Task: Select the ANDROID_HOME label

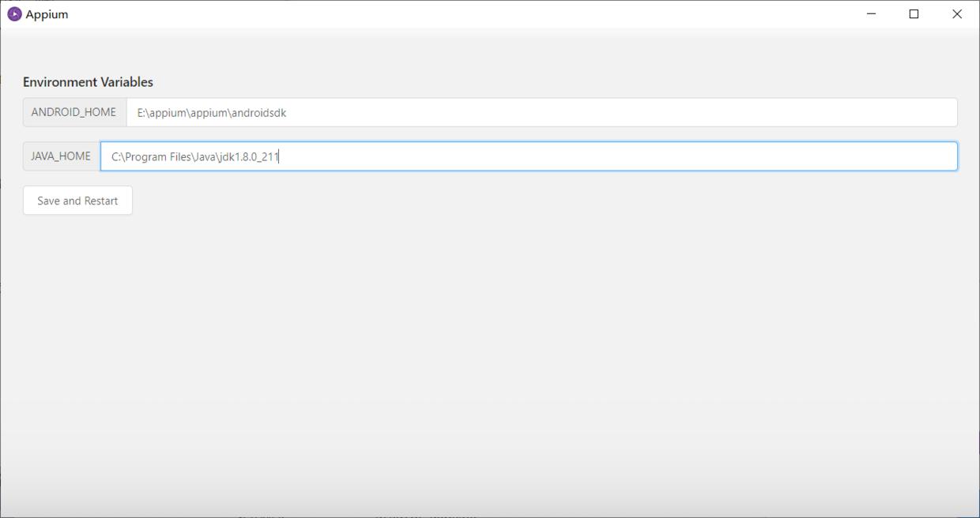Action: [74, 112]
